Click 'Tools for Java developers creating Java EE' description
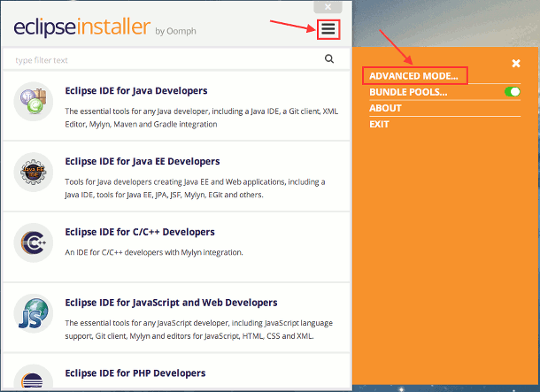The height and width of the screenshot is (392, 540). 195,188
